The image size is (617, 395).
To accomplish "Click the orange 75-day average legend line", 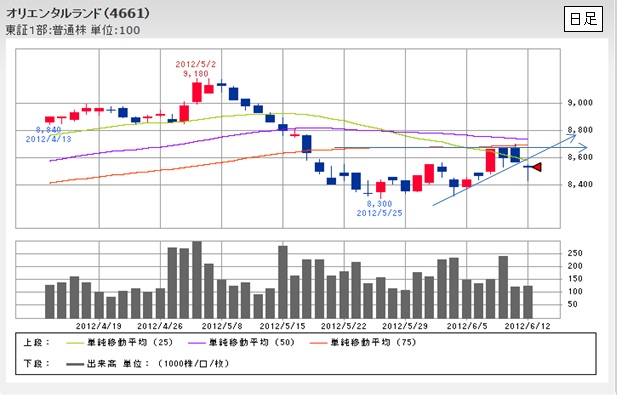I will point(318,343).
